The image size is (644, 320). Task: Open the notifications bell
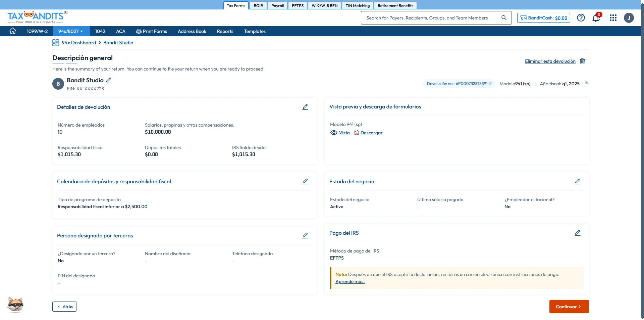point(596,18)
